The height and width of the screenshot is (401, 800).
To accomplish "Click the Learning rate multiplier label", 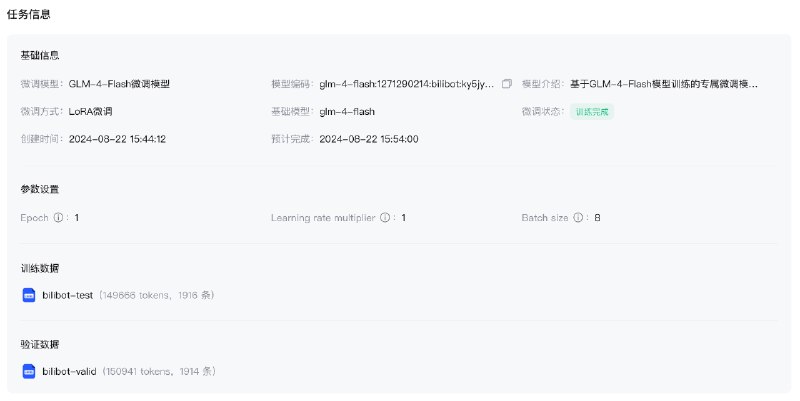I will (x=323, y=218).
